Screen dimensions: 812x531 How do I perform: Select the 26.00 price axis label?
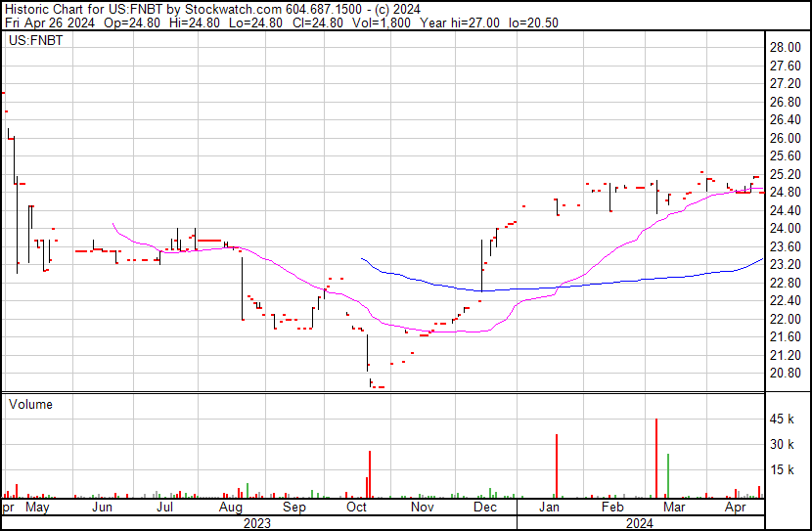[x=785, y=138]
